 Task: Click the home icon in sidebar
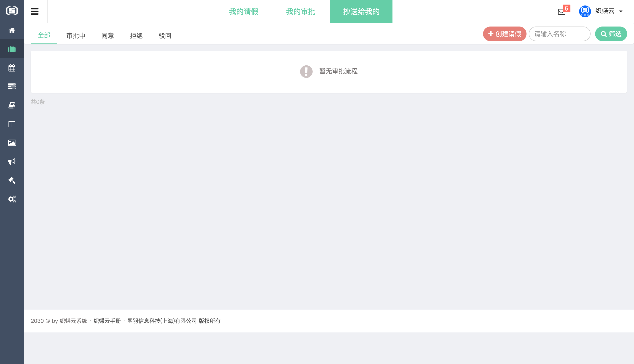(12, 30)
